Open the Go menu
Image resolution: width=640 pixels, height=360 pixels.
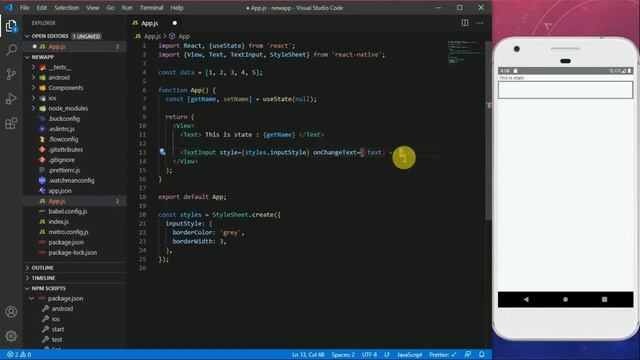[111, 8]
